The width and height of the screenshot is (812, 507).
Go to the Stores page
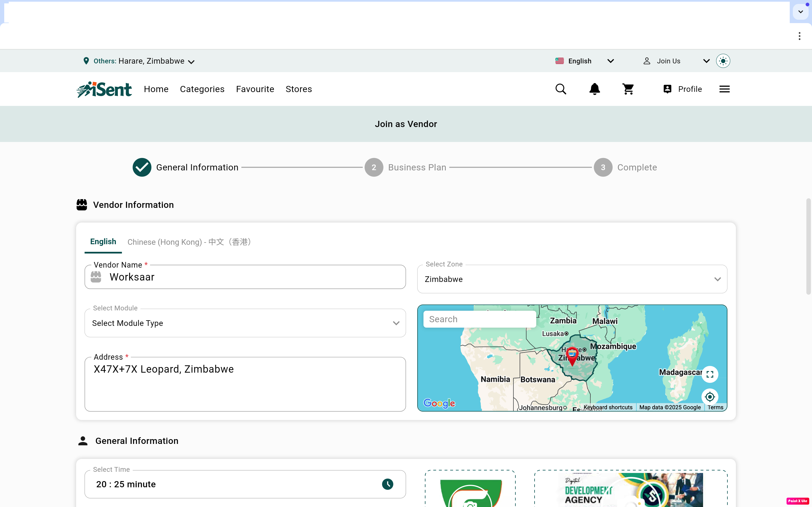[299, 89]
